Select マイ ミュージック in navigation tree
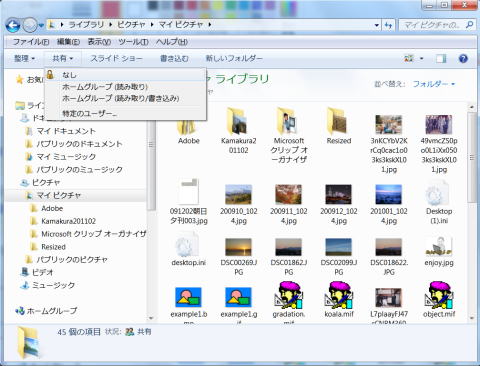480x366 pixels. click(66, 157)
